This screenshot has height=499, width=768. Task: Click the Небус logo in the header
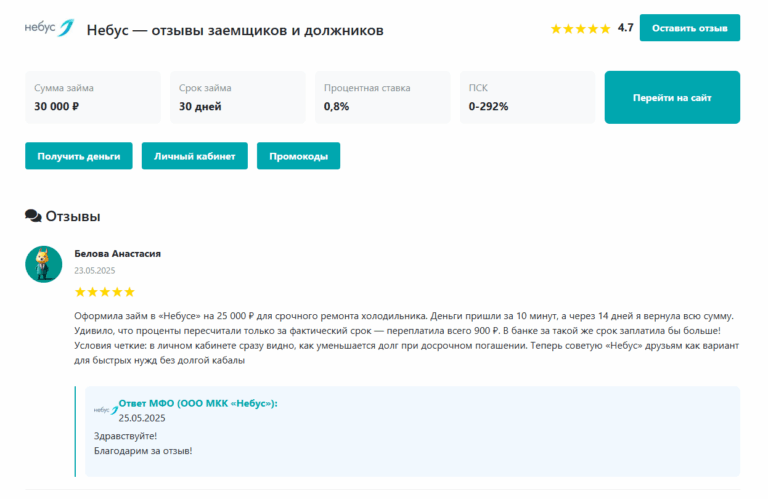(x=49, y=28)
